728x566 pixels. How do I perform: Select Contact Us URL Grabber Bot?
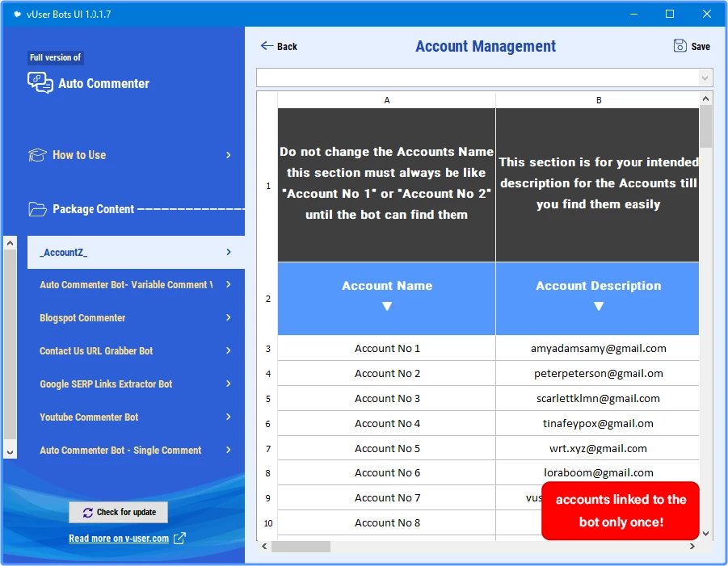point(136,350)
